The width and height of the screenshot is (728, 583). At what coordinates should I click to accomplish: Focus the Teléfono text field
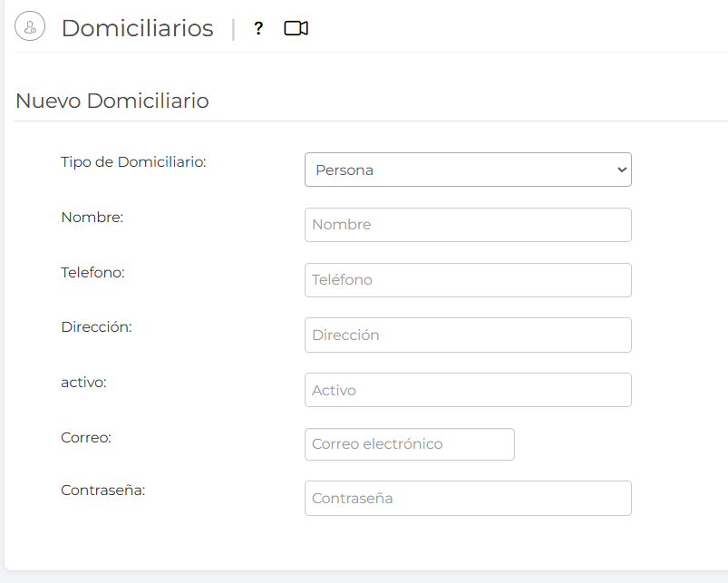point(468,280)
